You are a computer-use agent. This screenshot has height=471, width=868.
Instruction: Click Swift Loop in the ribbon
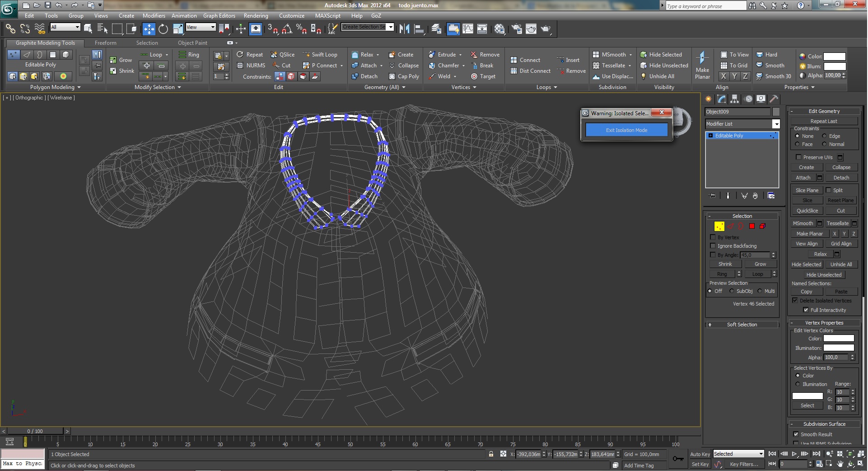320,55
